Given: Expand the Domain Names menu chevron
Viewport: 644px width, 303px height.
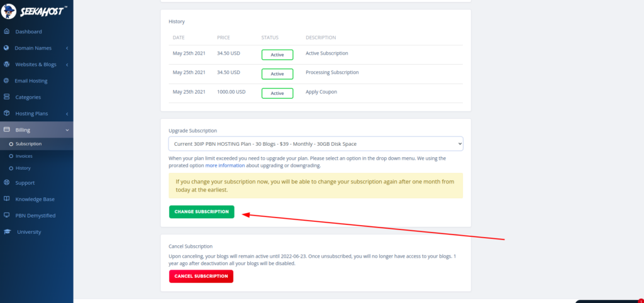Looking at the screenshot, I should [x=67, y=48].
